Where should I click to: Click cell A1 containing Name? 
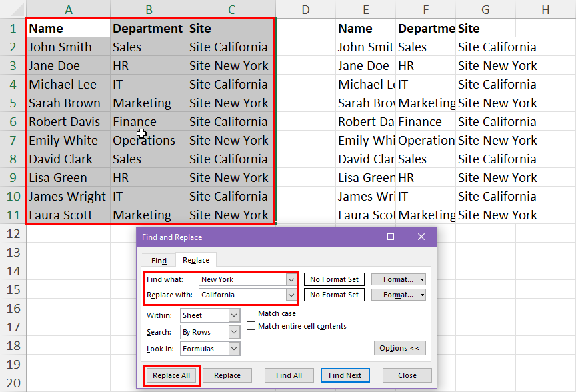[x=68, y=28]
